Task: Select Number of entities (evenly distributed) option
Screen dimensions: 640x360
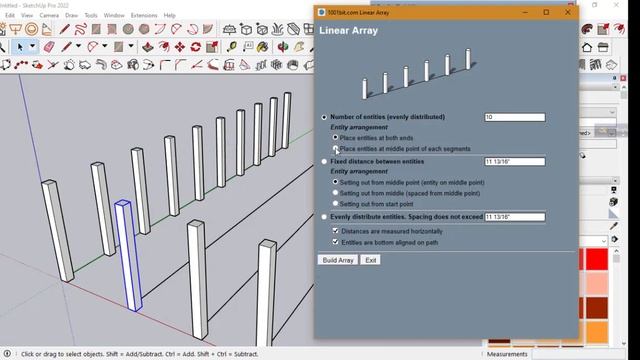Action: [324, 117]
